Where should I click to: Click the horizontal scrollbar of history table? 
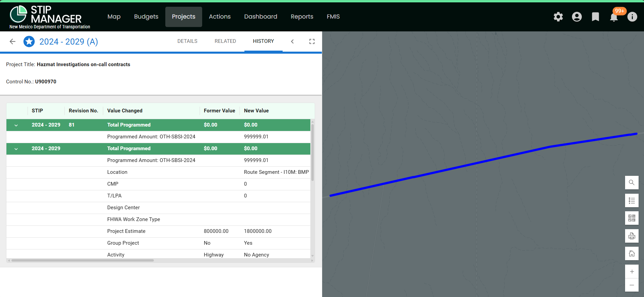pos(83,260)
